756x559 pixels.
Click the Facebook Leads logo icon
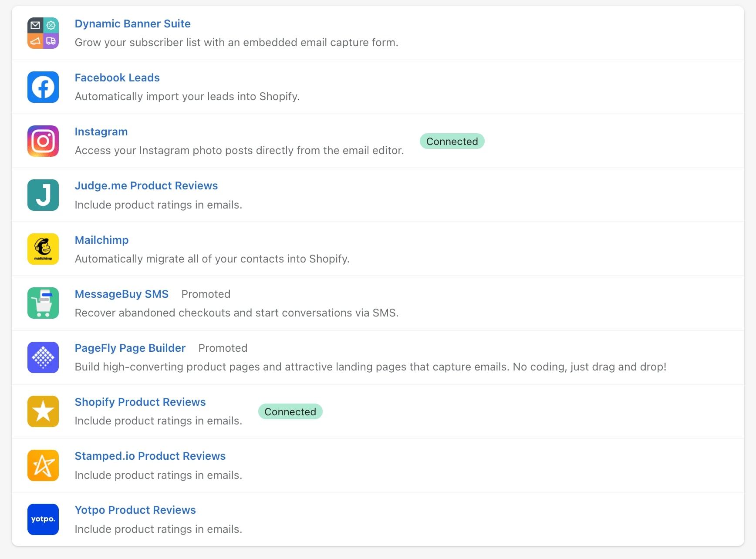[x=43, y=87]
